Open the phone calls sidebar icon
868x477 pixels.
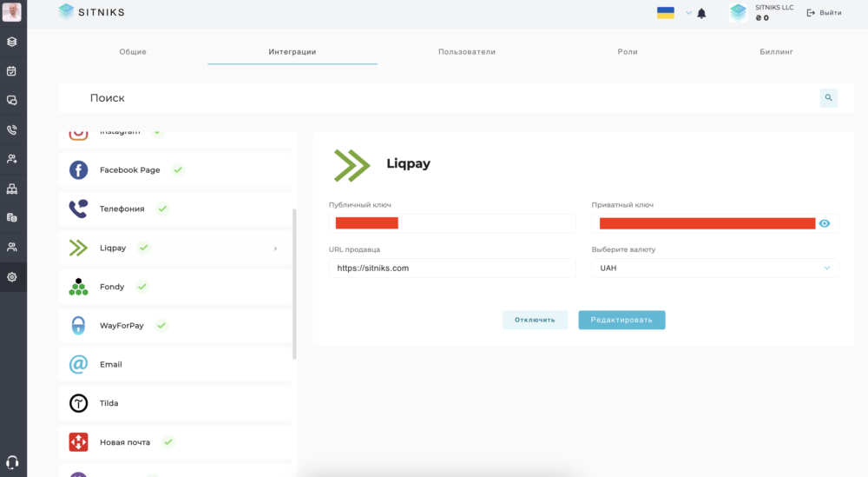click(11, 129)
